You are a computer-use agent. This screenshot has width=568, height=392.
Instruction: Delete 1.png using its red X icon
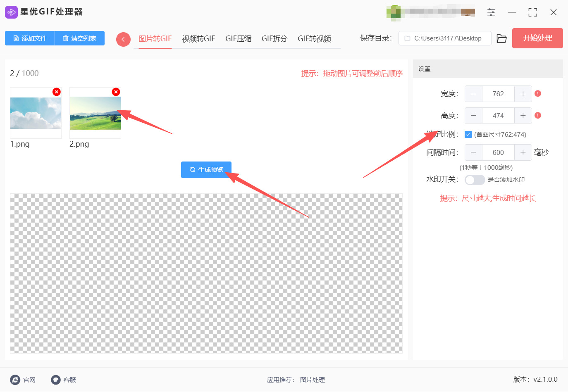tap(56, 92)
